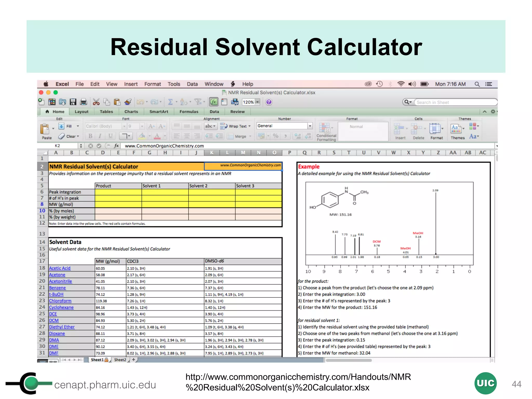Open the Insert menu
Screen dimensions: 532x399
pyautogui.click(x=131, y=84)
